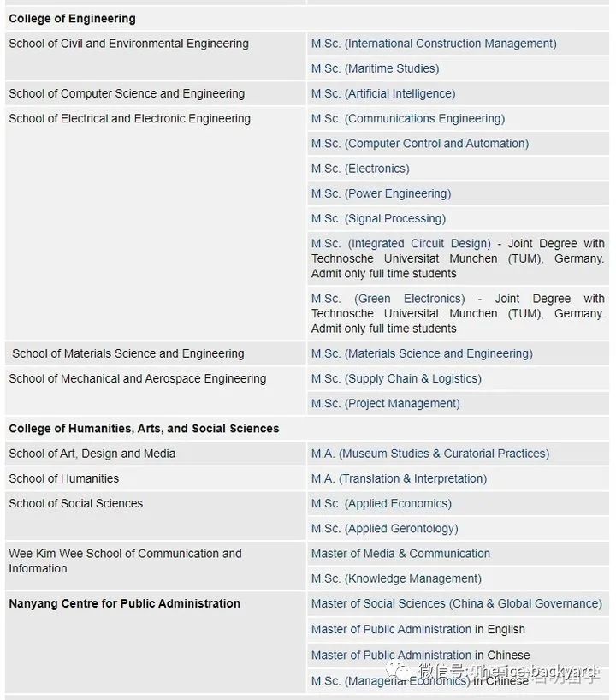Screen dimensions: 616x700
Task: Open M.Sc. (Computer Control and Automation)
Action: [420, 143]
